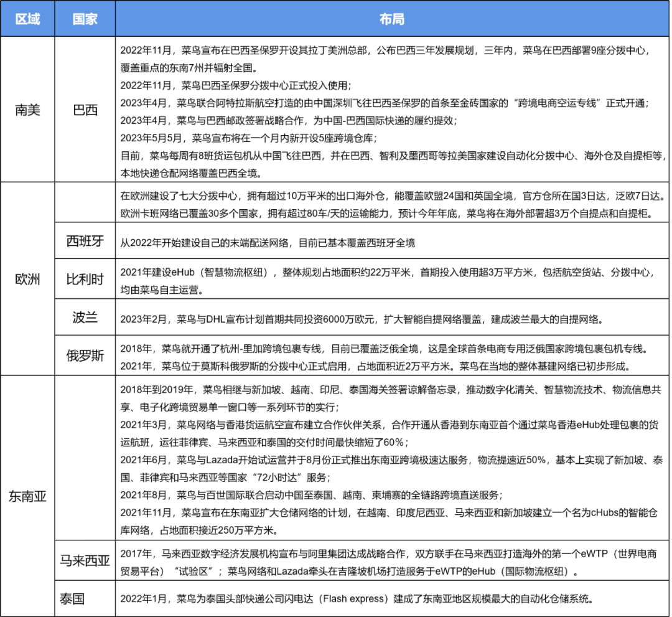
Task: Click the line about 交付时间最快缩短了60%
Action: 264,442
